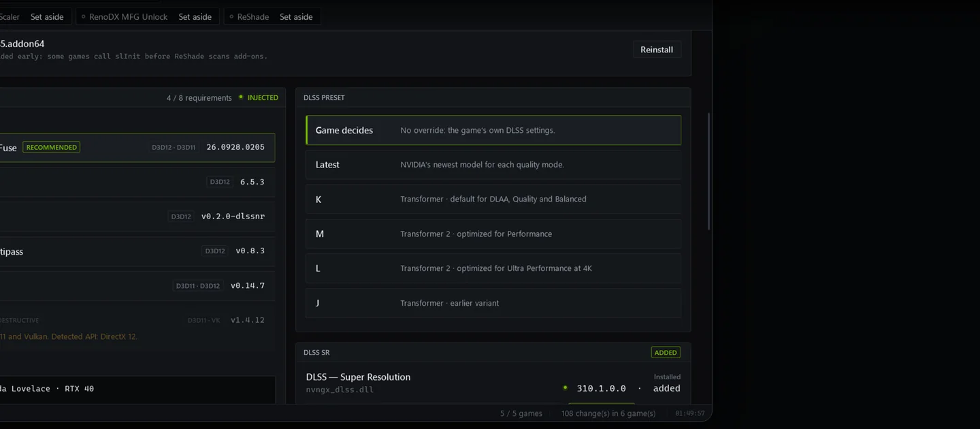Viewport: 980px width, 429px height.
Task: Set aside RenoDX MFG Unlock
Action: [195, 17]
